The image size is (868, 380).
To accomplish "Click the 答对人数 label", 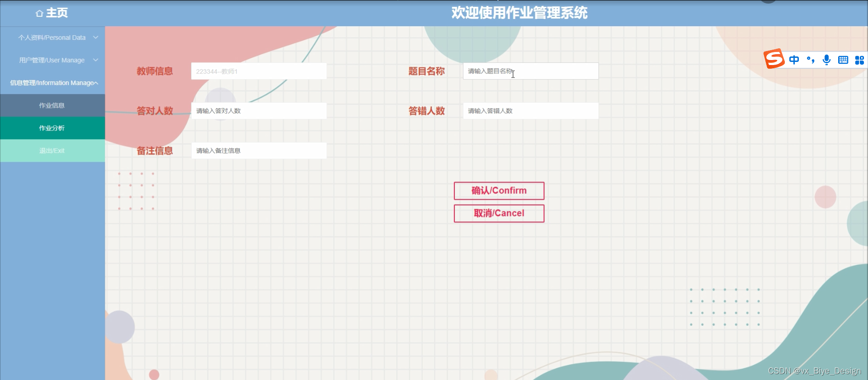I will pyautogui.click(x=155, y=111).
